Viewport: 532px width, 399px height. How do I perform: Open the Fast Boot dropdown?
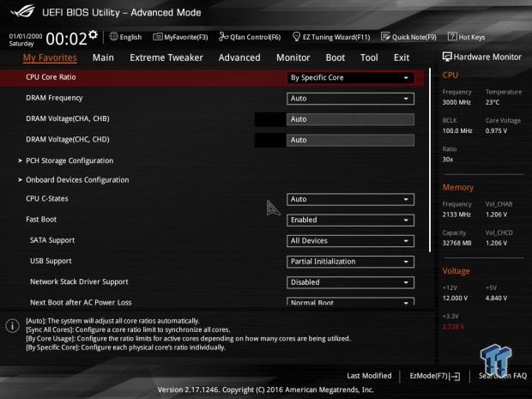(x=350, y=220)
